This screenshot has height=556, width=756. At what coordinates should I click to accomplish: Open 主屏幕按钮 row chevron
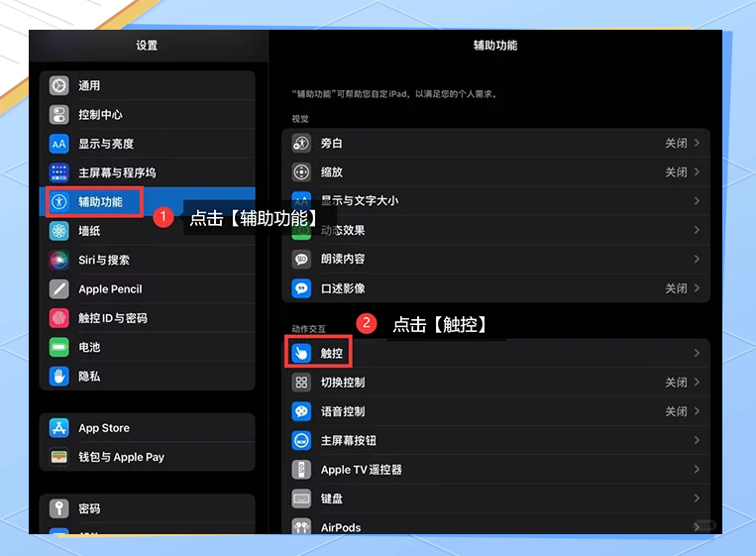point(697,440)
